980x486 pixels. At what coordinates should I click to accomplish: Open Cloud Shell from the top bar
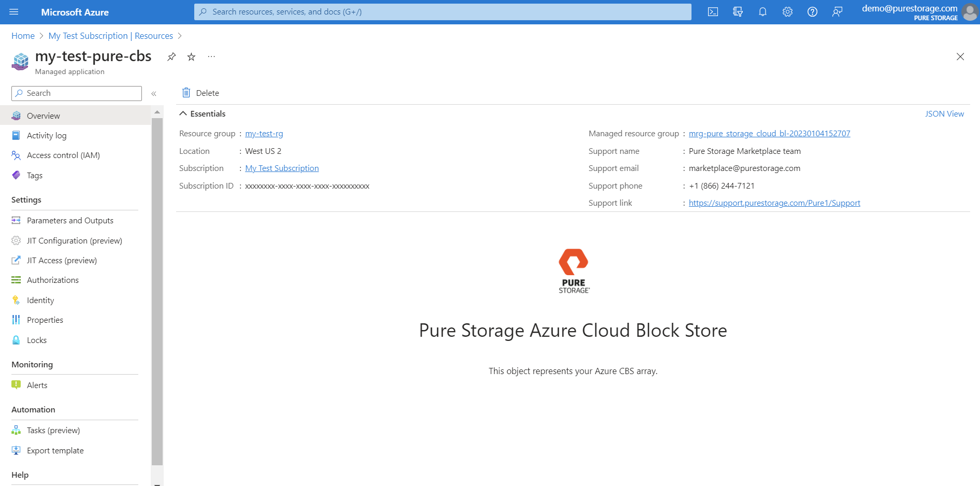click(x=713, y=12)
